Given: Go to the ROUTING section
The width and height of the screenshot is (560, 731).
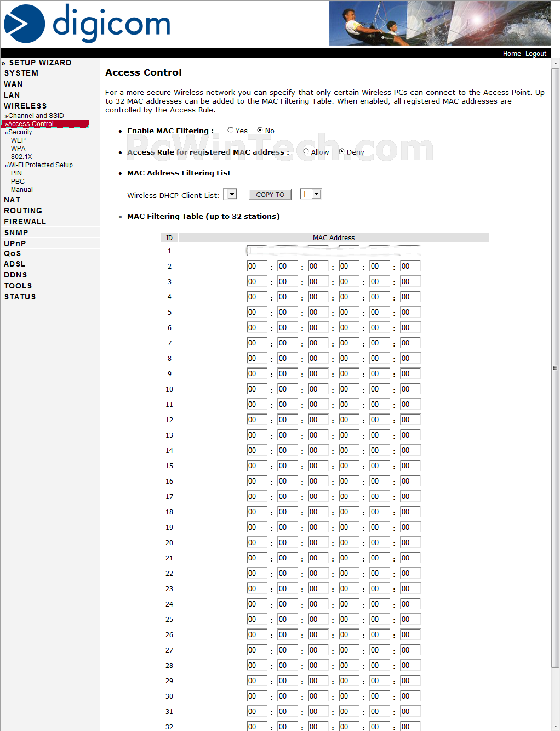Looking at the screenshot, I should [23, 211].
